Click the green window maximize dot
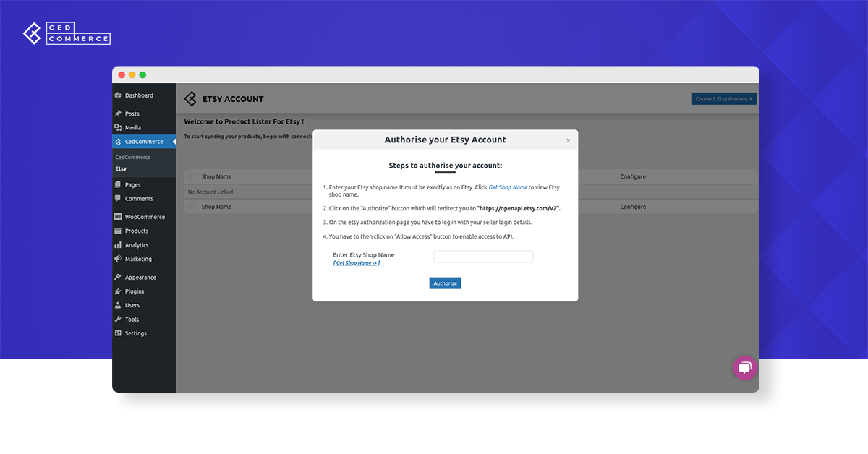Screen dimensions: 868x454 click(142, 74)
